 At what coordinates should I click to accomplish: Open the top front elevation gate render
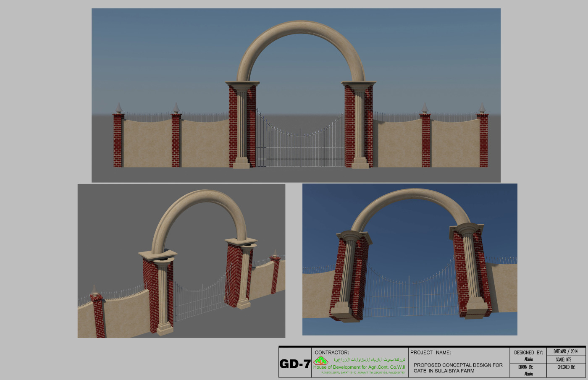point(296,95)
